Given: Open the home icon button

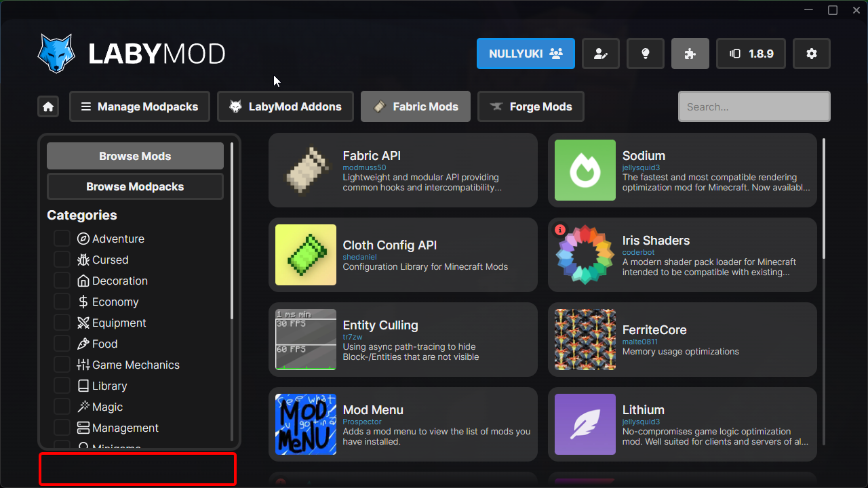Looking at the screenshot, I should pos(48,107).
